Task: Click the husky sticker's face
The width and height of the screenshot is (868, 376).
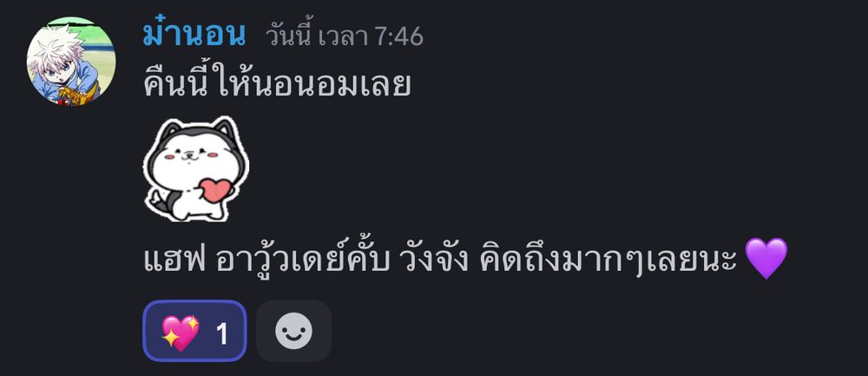Action: point(190,156)
